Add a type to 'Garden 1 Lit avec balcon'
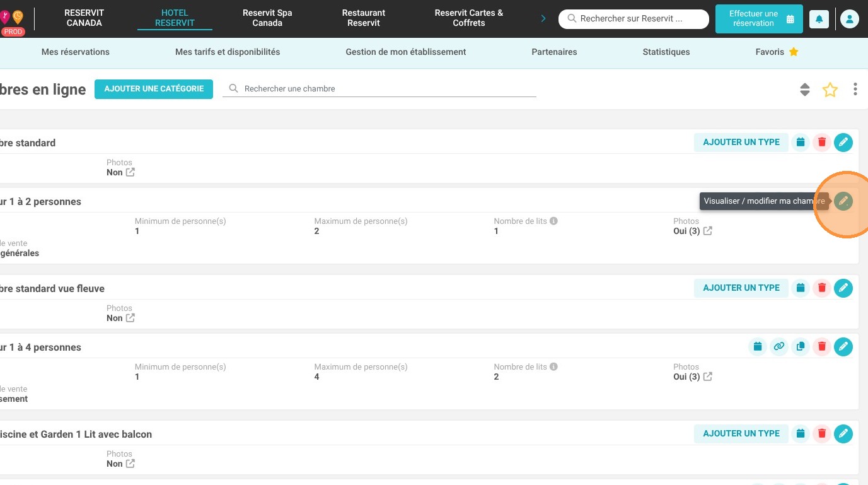Image resolution: width=868 pixels, height=485 pixels. click(741, 434)
